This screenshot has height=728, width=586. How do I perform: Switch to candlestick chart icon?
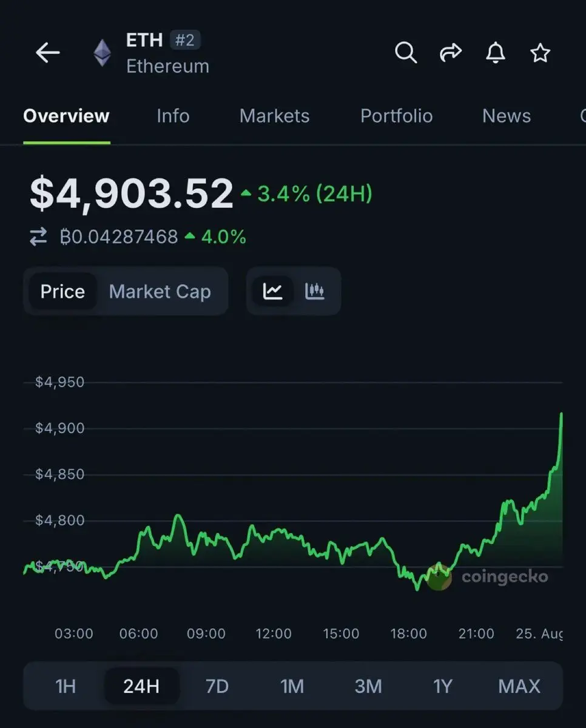(314, 291)
